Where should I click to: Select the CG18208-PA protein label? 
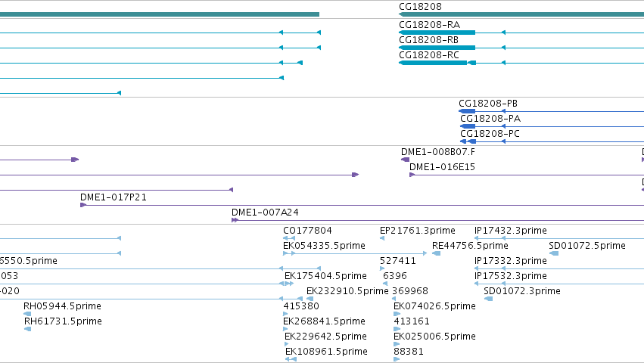[x=490, y=119]
